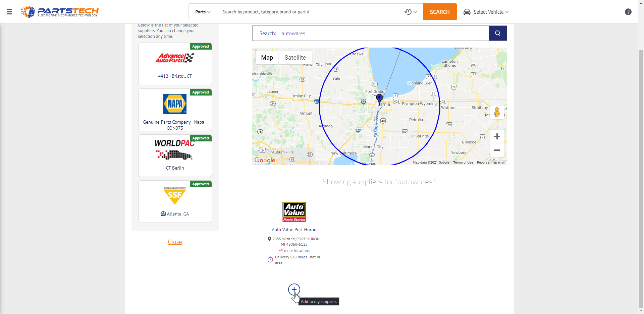Zoom in on the map with plus icon
Screen dimensions: 644x314
click(x=497, y=136)
